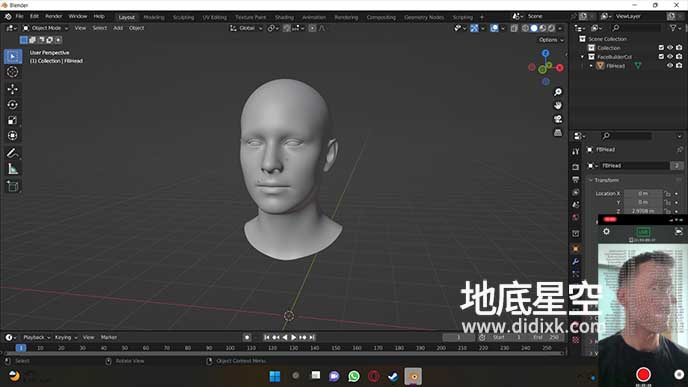Open viewport Add menu

(118, 28)
